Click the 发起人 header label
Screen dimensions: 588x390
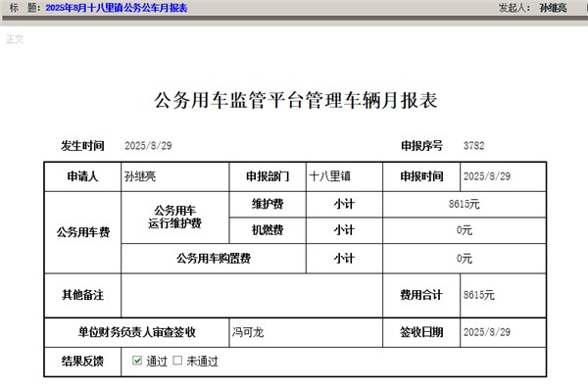coord(514,8)
